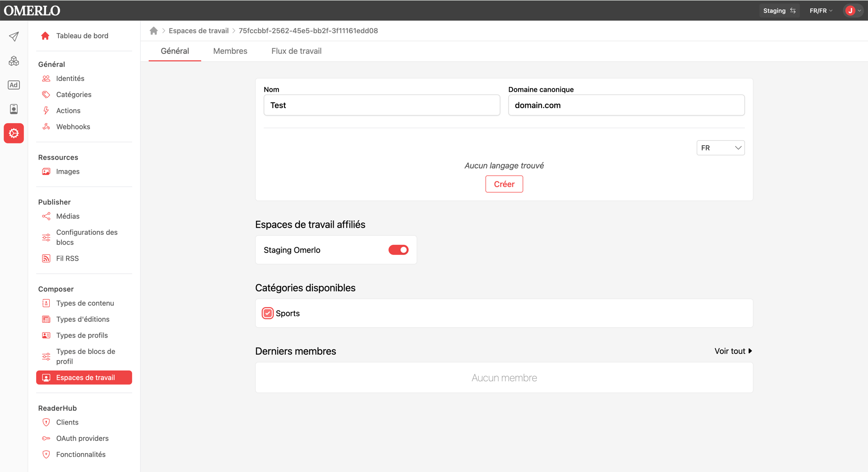Click the Staging Omerlo label
Screen dimensions: 868x472
[292, 250]
